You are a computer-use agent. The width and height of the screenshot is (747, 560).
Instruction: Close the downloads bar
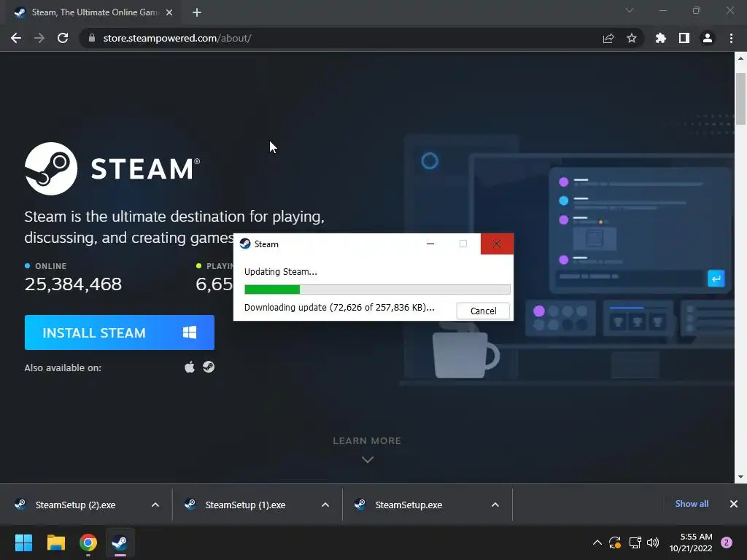734,504
